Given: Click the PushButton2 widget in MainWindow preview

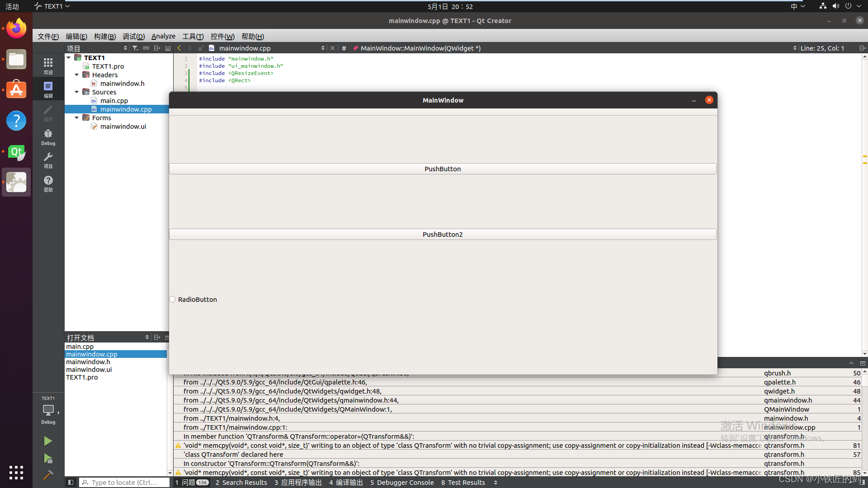Looking at the screenshot, I should (442, 234).
